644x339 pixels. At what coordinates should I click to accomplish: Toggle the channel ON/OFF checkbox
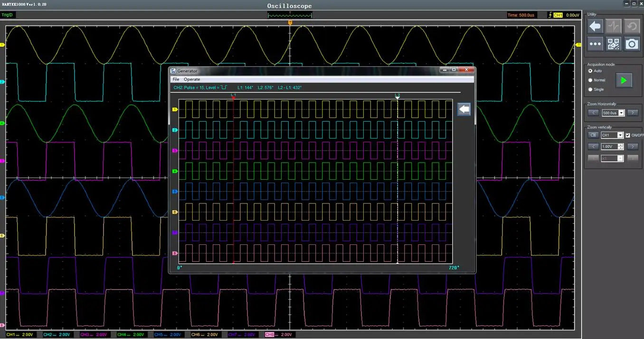[628, 136]
